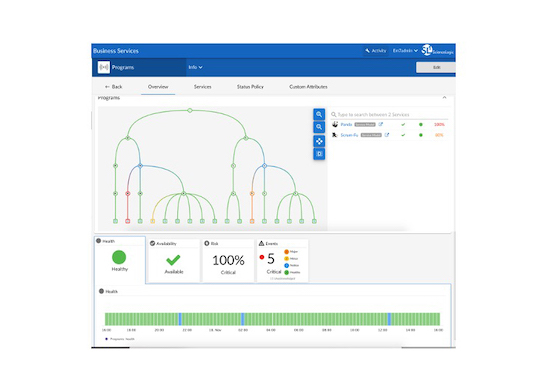Switch to the Services tab
This screenshot has height=391, width=547.
(x=202, y=87)
